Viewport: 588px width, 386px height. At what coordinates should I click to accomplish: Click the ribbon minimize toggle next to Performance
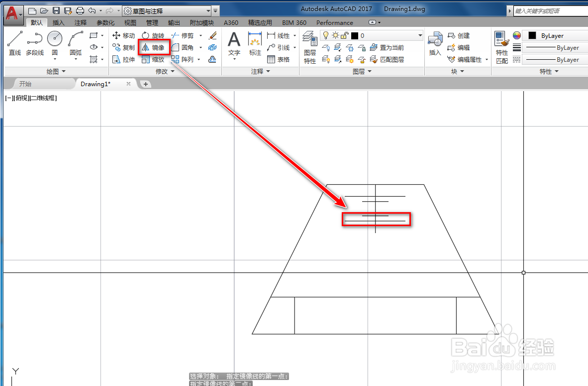373,22
